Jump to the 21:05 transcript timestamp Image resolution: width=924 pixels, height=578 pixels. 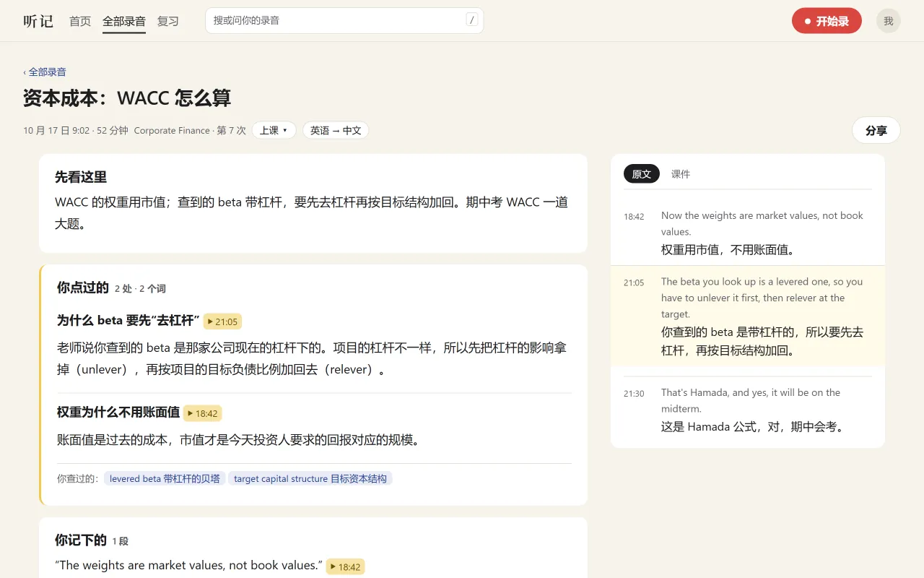tap(634, 282)
